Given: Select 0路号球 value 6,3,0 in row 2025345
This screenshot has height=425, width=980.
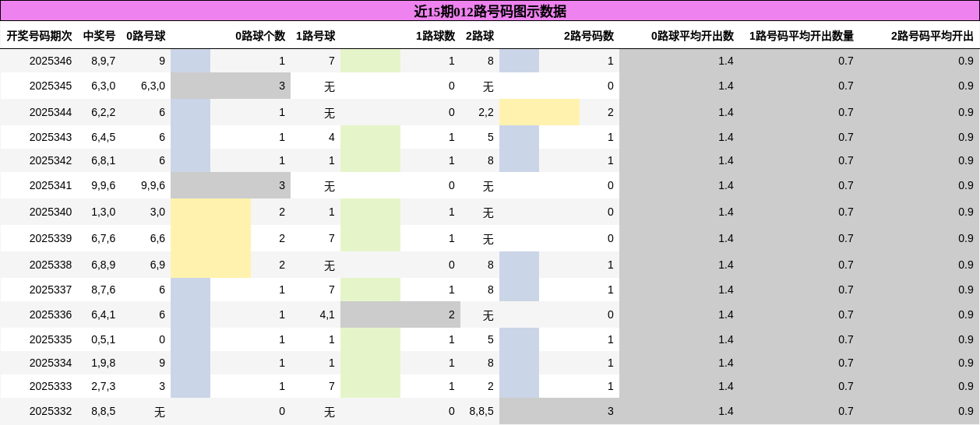Looking at the screenshot, I should 153,86.
